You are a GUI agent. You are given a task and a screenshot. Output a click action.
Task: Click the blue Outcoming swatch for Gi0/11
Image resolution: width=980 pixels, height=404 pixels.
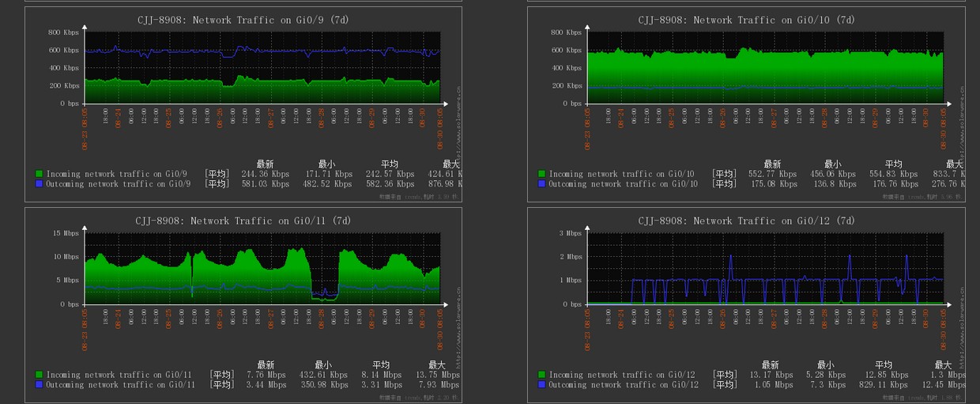tap(39, 385)
